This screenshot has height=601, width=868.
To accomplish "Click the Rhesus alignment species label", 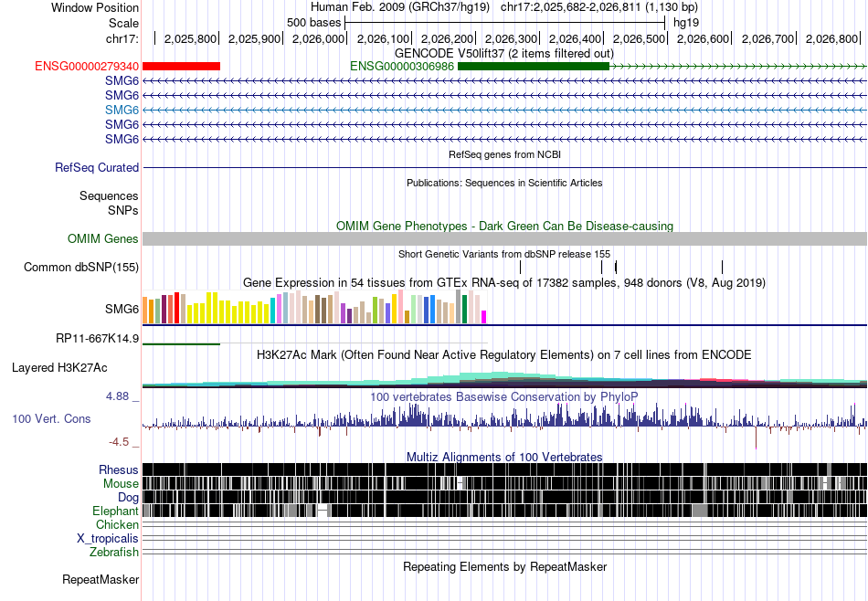I will coord(119,469).
